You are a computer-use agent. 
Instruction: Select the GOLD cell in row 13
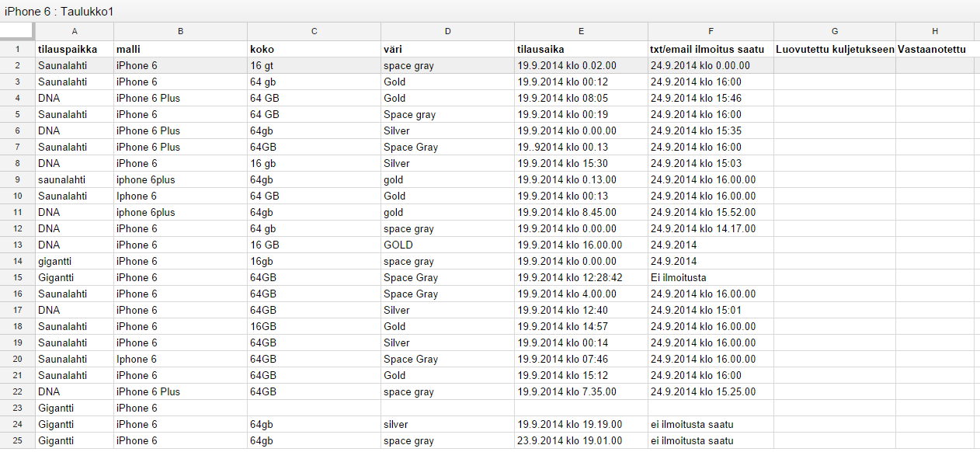[x=447, y=245]
